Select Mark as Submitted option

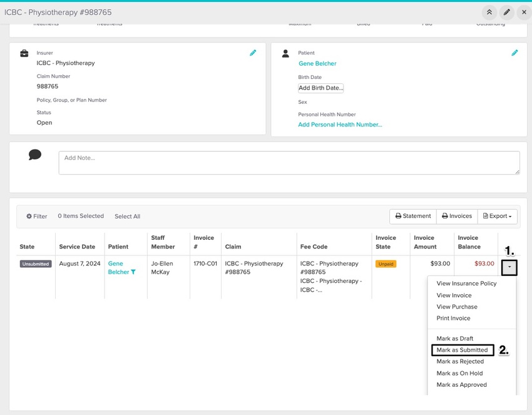click(x=462, y=350)
